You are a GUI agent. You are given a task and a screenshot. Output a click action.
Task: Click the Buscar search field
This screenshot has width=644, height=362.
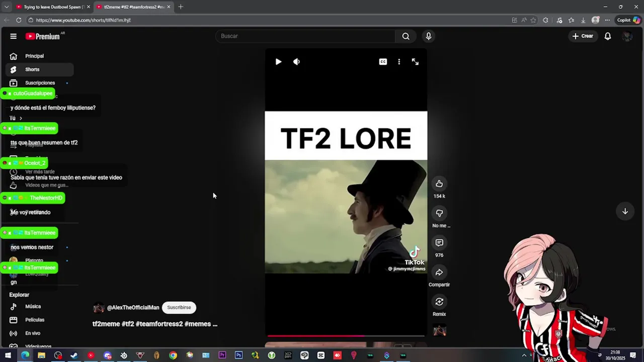pos(306,36)
